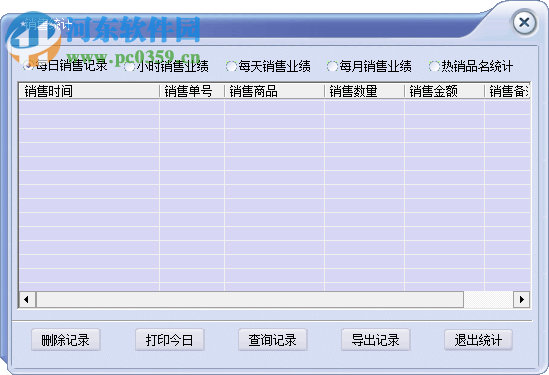The image size is (549, 375).
Task: Switch to 热销品名统计 radio option
Action: (x=471, y=66)
